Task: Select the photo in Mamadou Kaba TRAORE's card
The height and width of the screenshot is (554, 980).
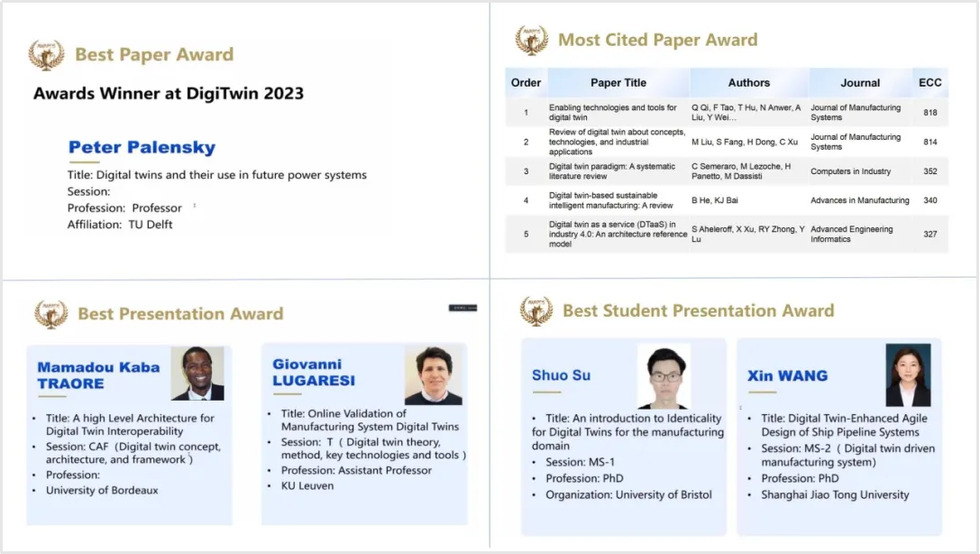Action: point(197,374)
